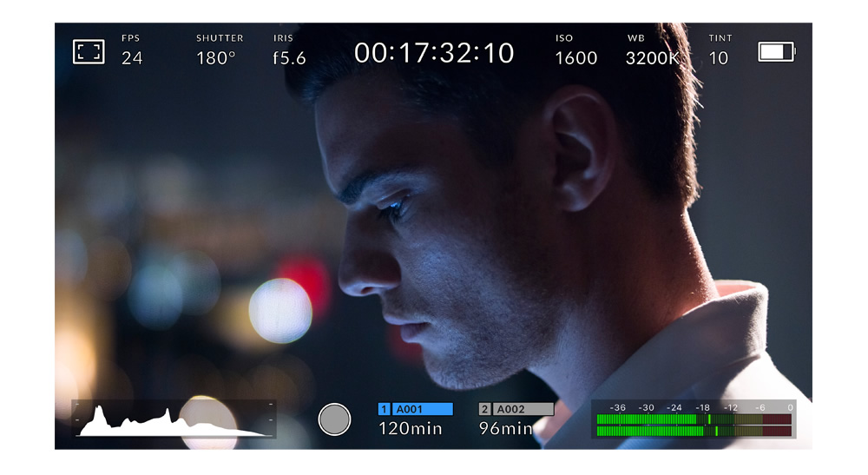Change the shutter angle 180°
This screenshot has height=475, width=868.
(x=220, y=49)
